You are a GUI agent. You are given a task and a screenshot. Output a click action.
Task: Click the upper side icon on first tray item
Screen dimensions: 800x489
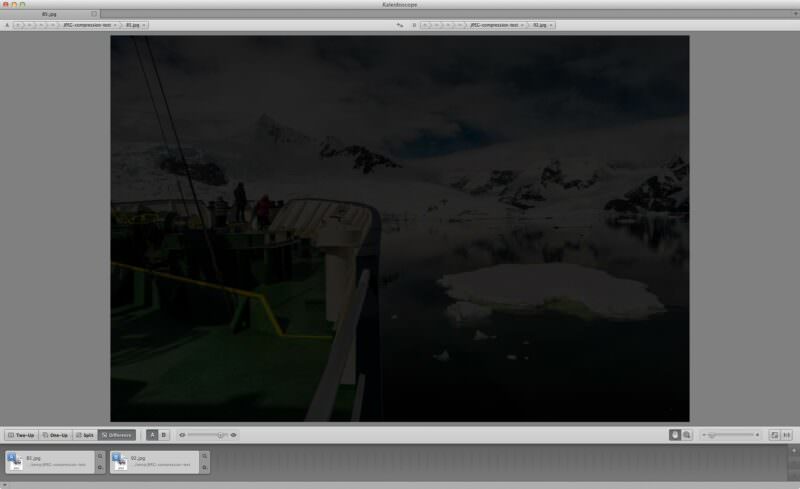pyautogui.click(x=100, y=456)
